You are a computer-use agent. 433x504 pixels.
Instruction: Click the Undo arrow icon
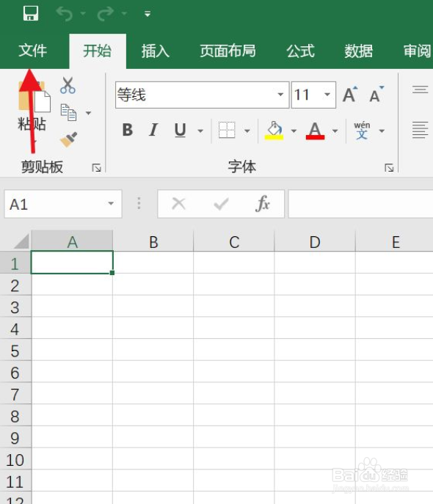[x=64, y=13]
